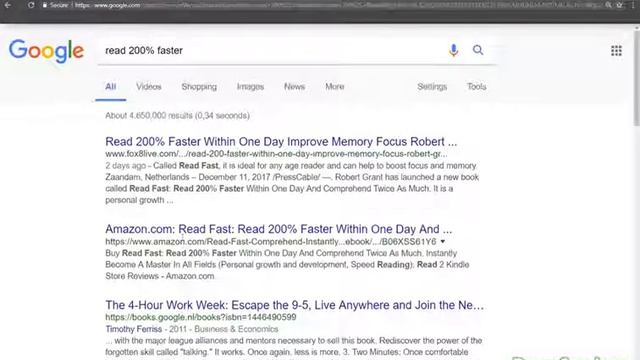640x360 pixels.
Task: Switch to the Images tab
Action: click(x=250, y=87)
